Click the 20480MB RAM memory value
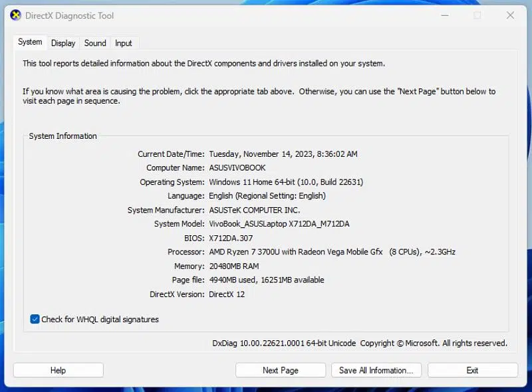532x392 pixels. point(233,266)
